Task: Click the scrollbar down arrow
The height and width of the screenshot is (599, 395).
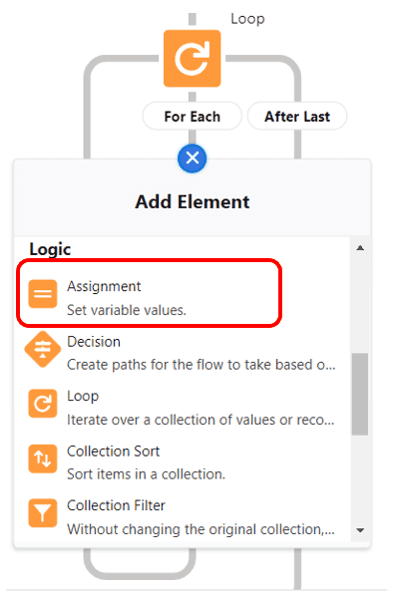Action: coord(360,530)
